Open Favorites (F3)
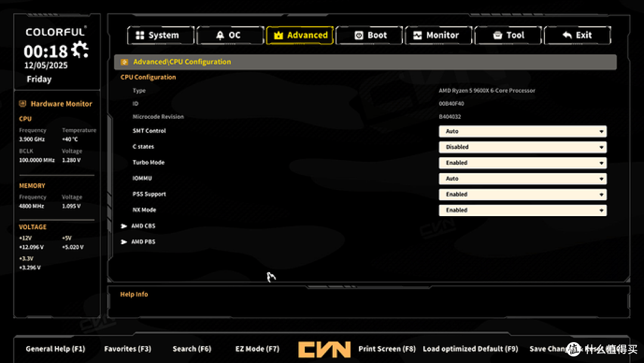 coord(128,349)
